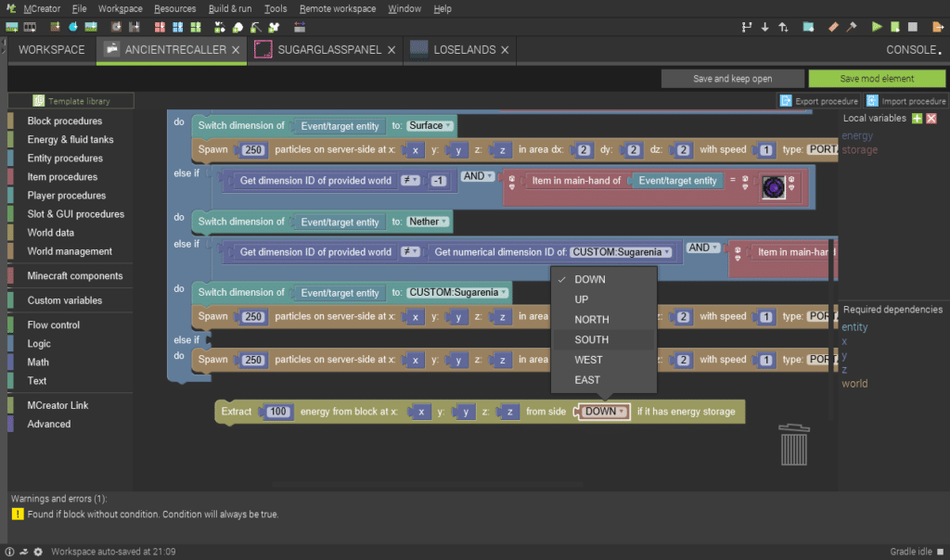950x560 pixels.
Task: Open the ≠ operator dropdown next to -1
Action: tap(410, 181)
